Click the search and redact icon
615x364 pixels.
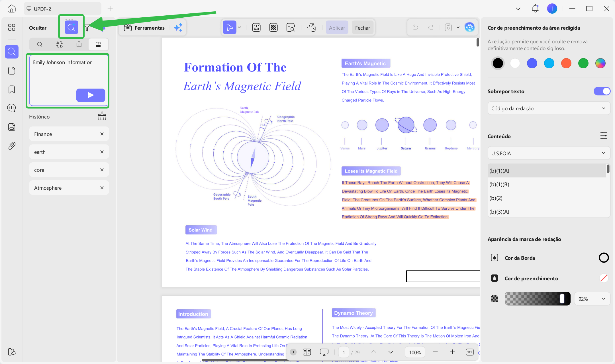coord(291,28)
